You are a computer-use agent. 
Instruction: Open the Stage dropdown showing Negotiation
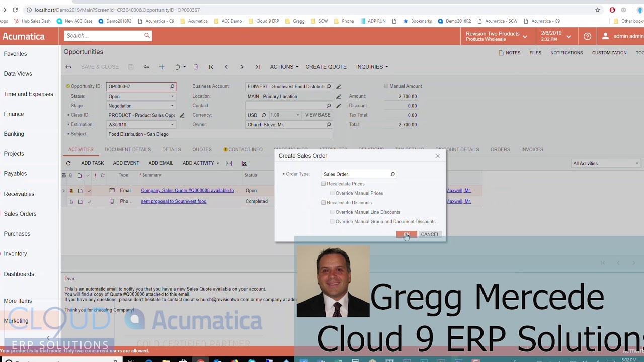pyautogui.click(x=172, y=106)
